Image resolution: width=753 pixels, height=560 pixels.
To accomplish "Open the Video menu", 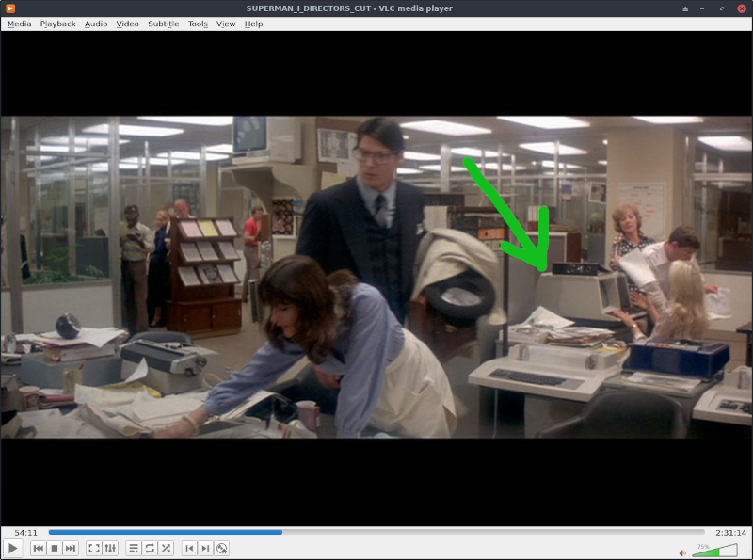I will pyautogui.click(x=127, y=24).
